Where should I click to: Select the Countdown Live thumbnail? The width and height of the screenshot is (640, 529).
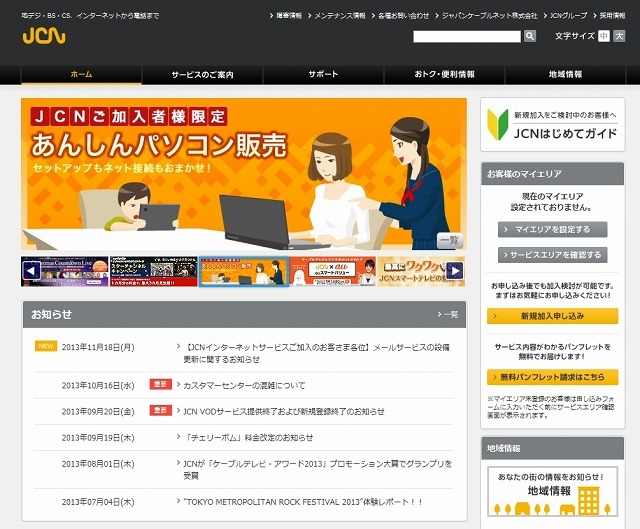(65, 271)
